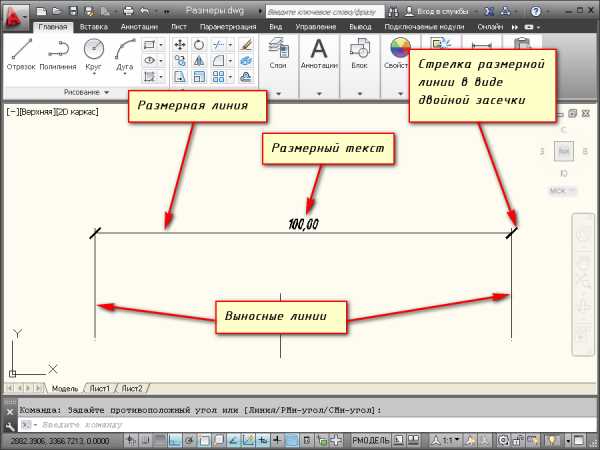
Task: Select the Круг circle tool
Action: (93, 54)
